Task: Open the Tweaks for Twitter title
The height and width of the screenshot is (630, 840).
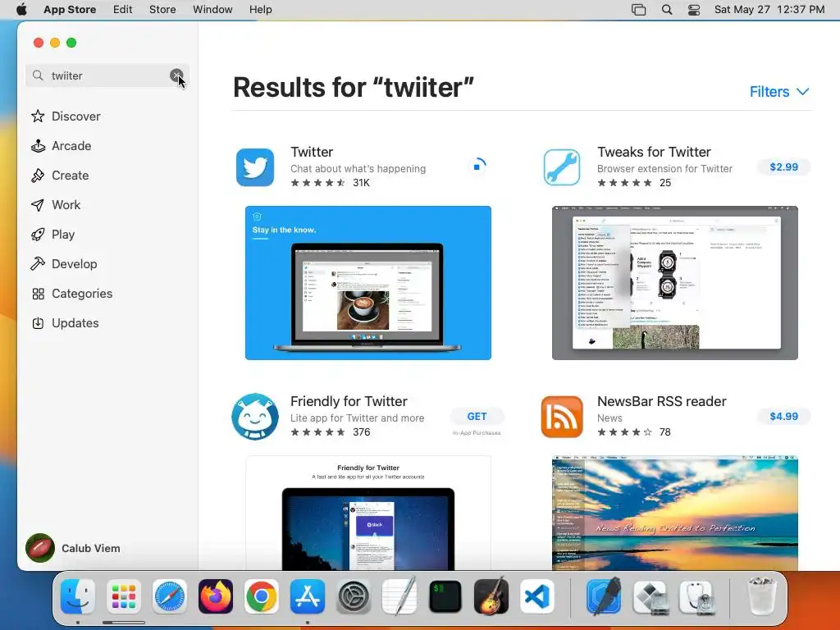Action: pyautogui.click(x=654, y=152)
